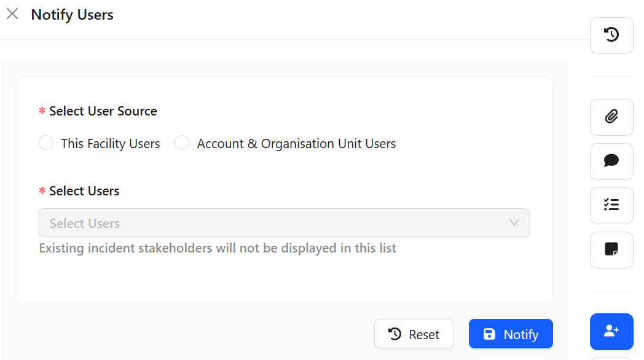
Task: Open the attachments paperclip icon
Action: point(611,117)
